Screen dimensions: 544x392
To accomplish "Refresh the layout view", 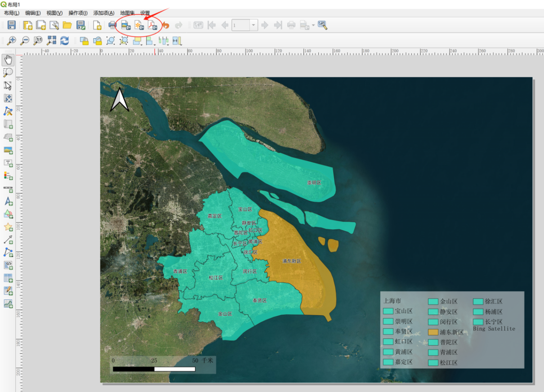I will [65, 40].
